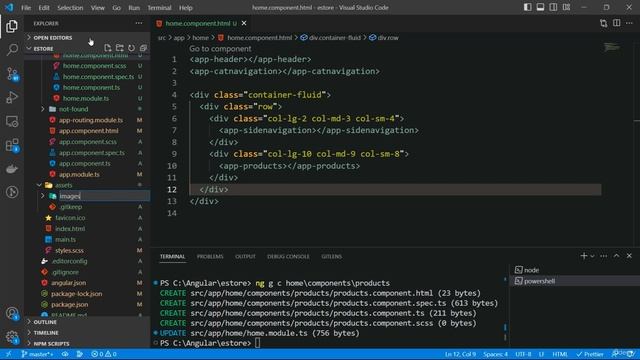Refresh the Explorer file tree

click(131, 48)
